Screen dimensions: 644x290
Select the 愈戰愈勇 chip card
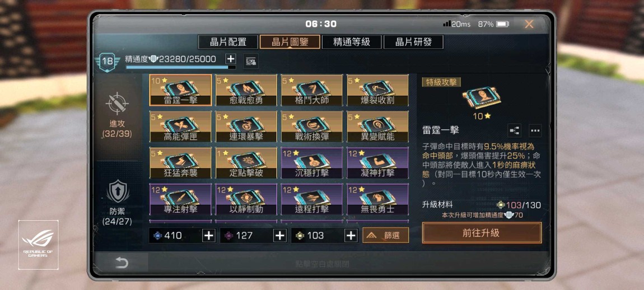pyautogui.click(x=246, y=90)
